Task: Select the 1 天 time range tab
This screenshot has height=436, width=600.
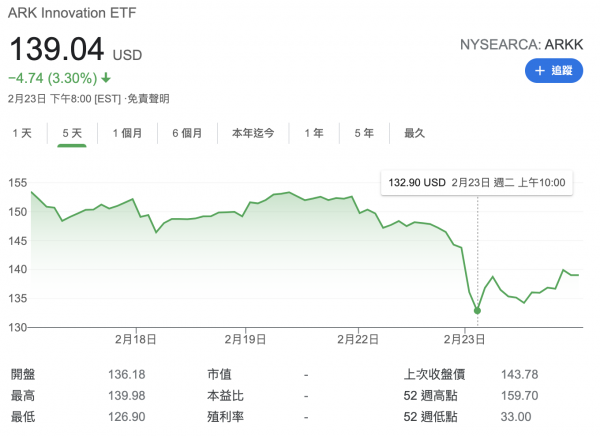Action: click(x=22, y=133)
